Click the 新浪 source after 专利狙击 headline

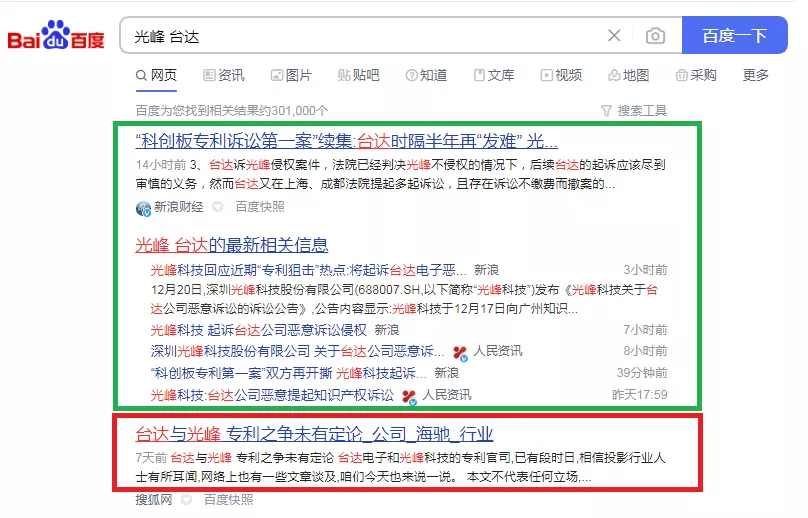point(486,270)
